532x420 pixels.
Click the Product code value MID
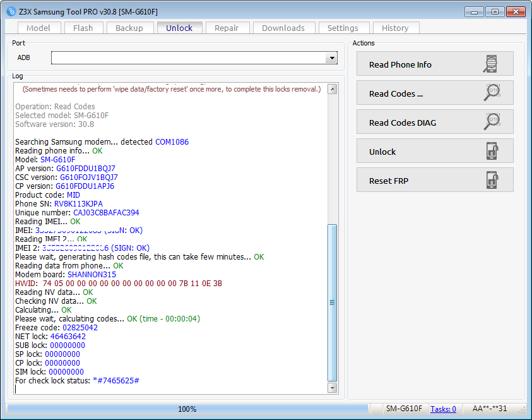pos(73,195)
